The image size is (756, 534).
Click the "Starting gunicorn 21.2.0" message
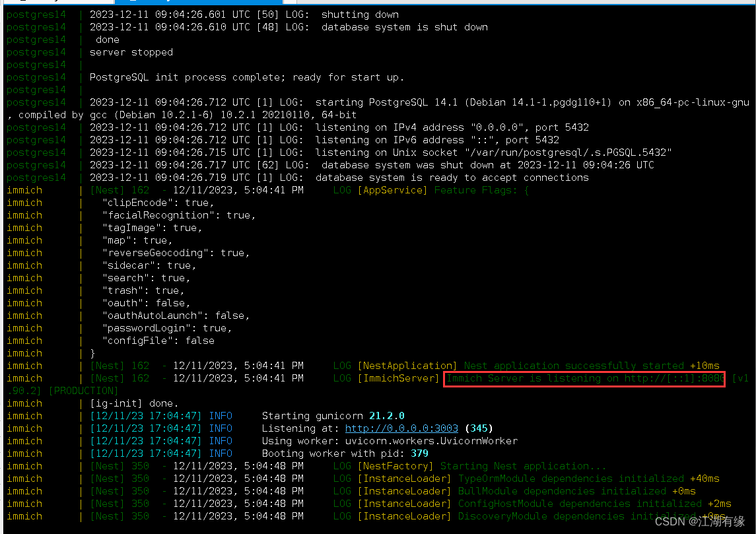(x=333, y=415)
